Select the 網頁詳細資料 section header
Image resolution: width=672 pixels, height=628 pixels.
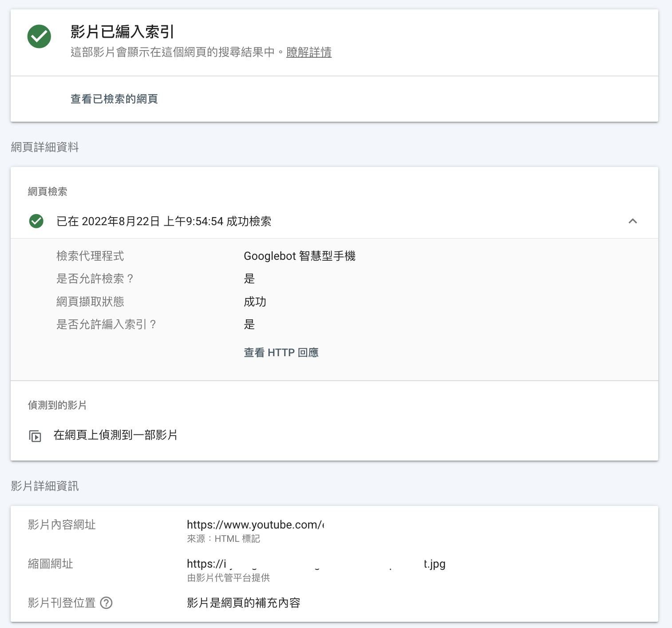(x=44, y=147)
